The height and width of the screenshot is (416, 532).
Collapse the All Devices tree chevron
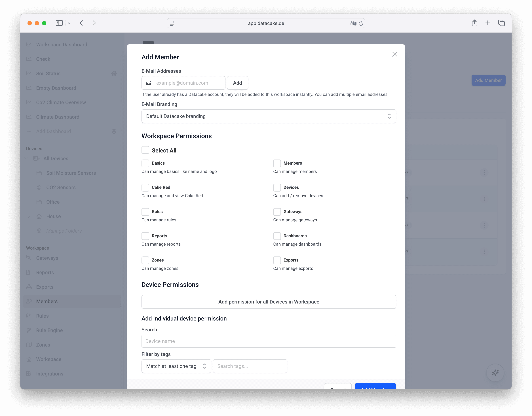(26, 159)
